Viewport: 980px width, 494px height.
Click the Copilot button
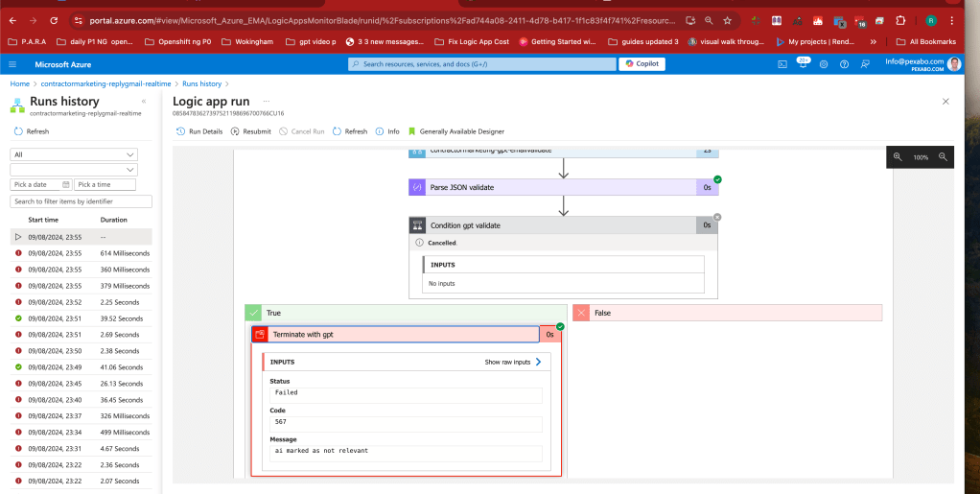[642, 63]
